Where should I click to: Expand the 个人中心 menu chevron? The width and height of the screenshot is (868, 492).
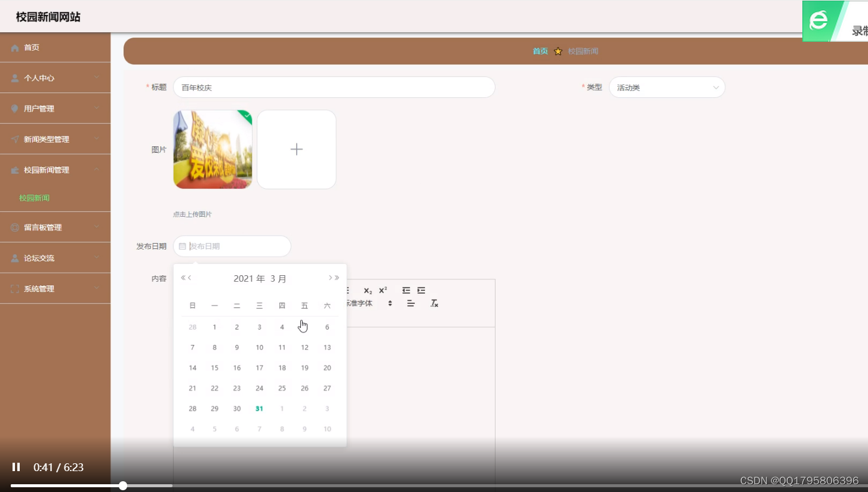point(97,78)
